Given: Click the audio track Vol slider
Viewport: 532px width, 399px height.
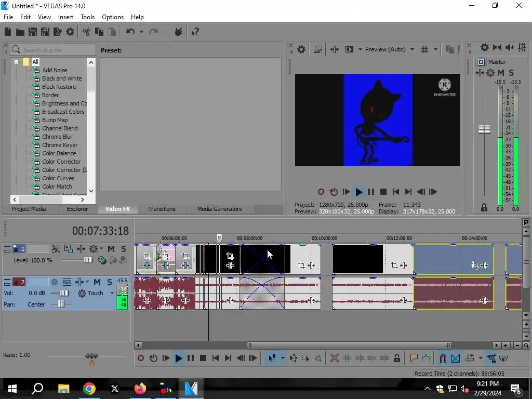Looking at the screenshot, I should [x=64, y=293].
